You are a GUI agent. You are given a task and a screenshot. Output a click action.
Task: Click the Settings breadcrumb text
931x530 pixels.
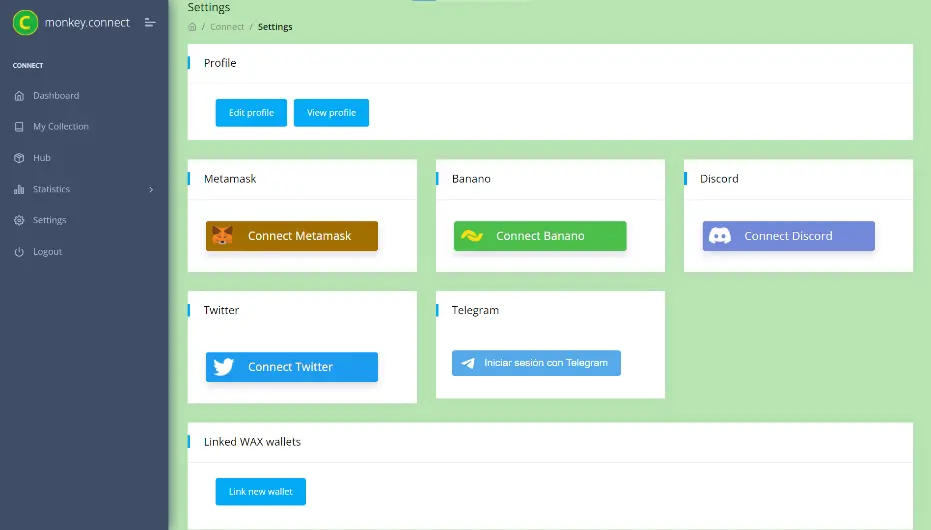point(275,27)
